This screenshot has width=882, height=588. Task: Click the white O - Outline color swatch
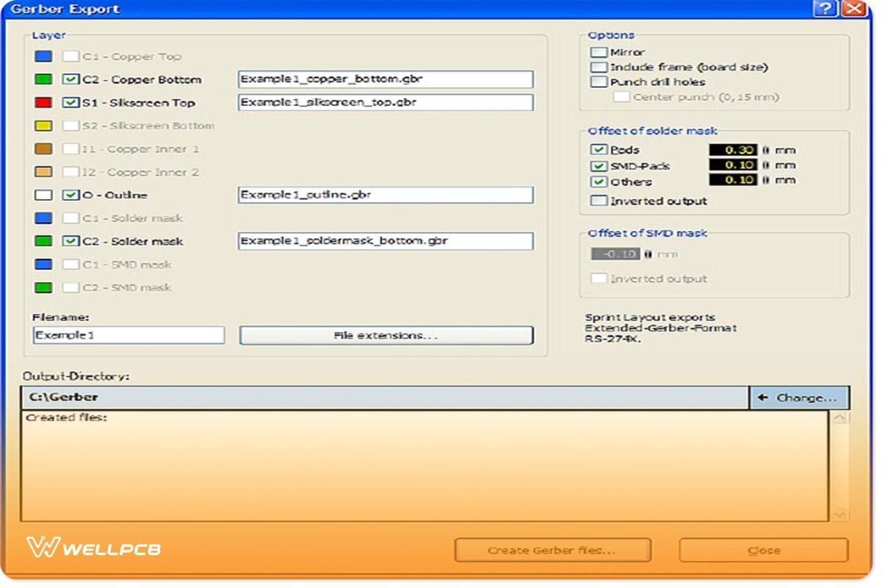click(x=43, y=196)
